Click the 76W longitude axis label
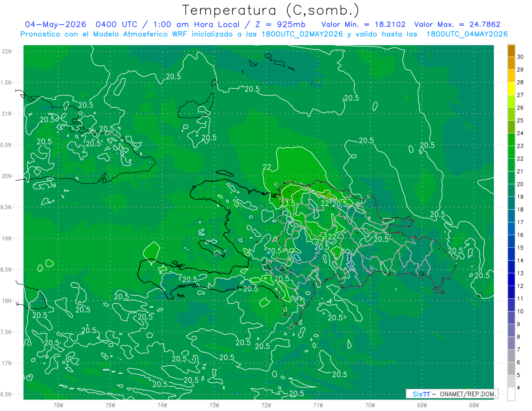The height and width of the screenshot is (411, 532). [58, 405]
